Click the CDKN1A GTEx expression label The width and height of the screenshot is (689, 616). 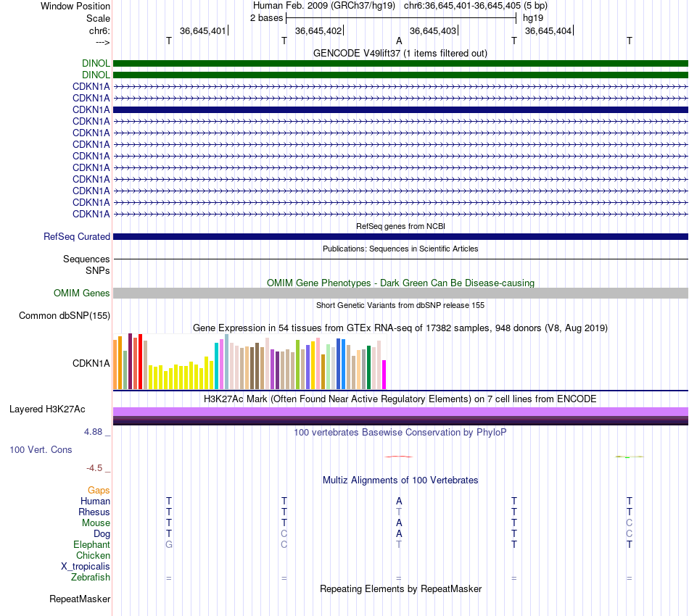pyautogui.click(x=91, y=363)
